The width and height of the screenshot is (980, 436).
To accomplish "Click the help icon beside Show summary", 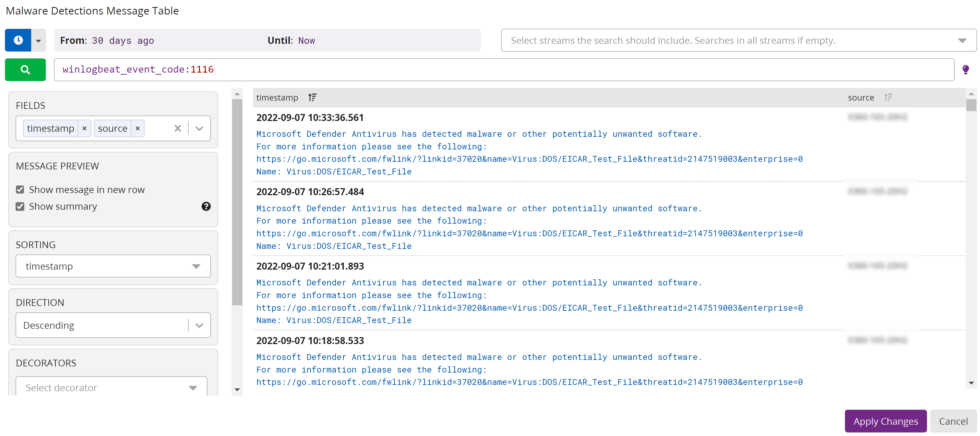I will click(x=206, y=206).
